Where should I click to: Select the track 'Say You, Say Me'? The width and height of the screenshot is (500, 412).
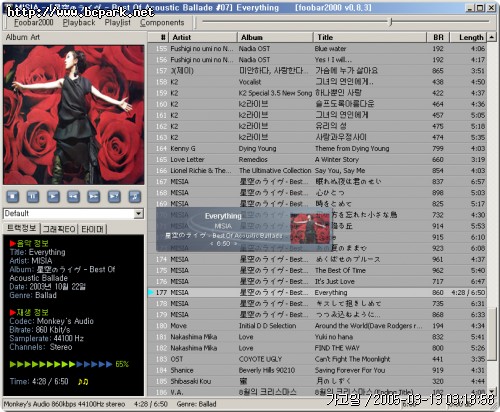pos(340,170)
